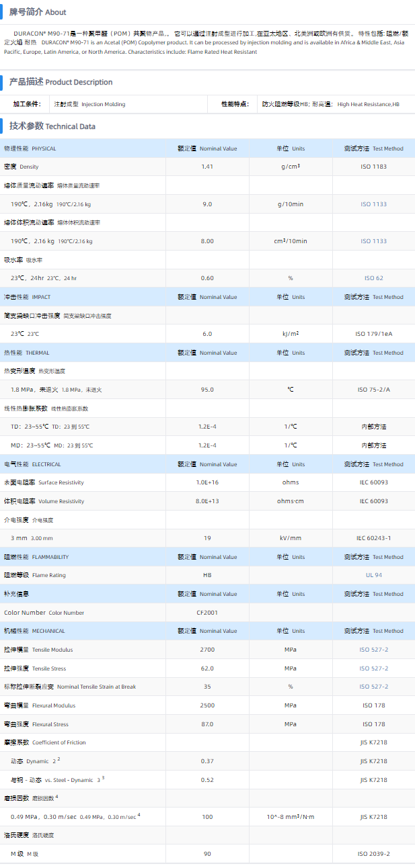Screen dimensions: 415x868
Task: Select the strain at break value 35
Action: 207,687
